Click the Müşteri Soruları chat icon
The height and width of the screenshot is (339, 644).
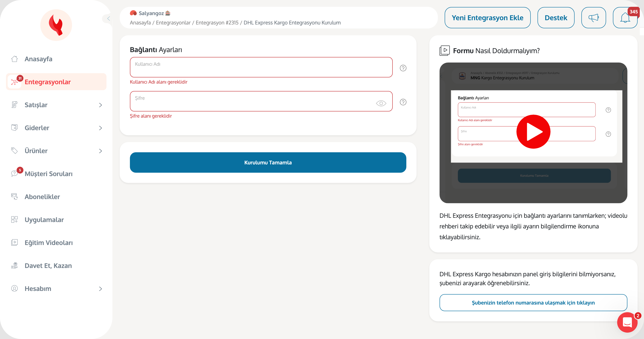pos(14,174)
